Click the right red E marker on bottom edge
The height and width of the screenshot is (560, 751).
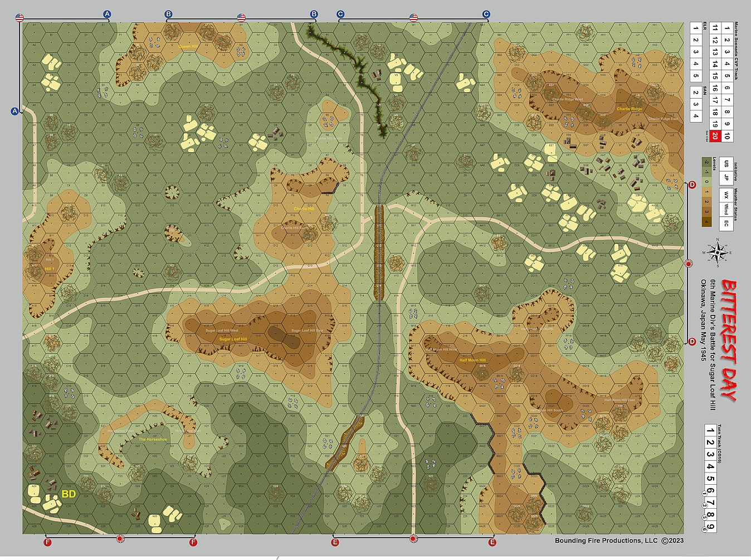[492, 542]
